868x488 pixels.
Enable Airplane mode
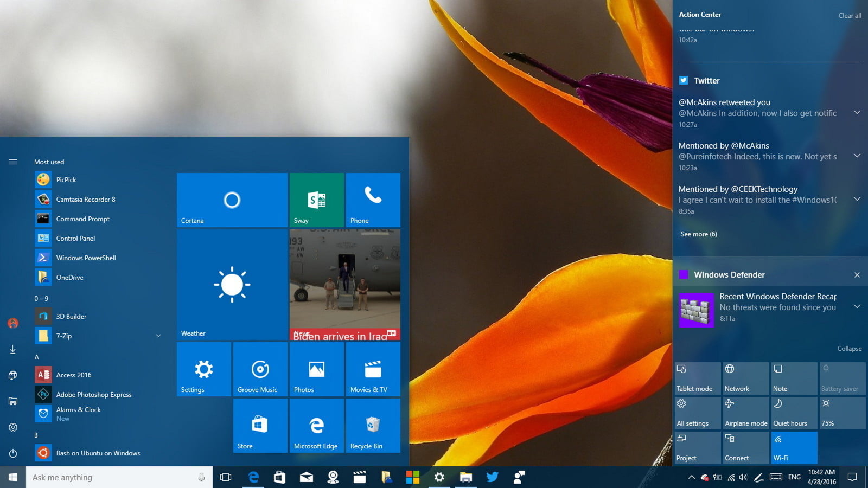[x=746, y=413]
